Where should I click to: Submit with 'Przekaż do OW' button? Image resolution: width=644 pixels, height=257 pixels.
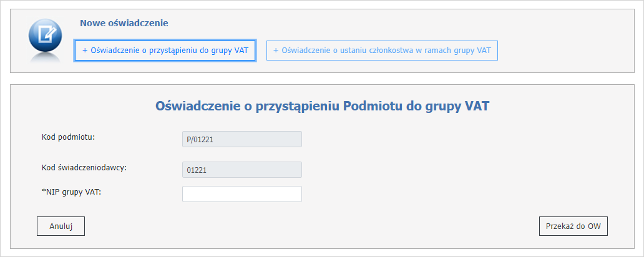click(573, 226)
